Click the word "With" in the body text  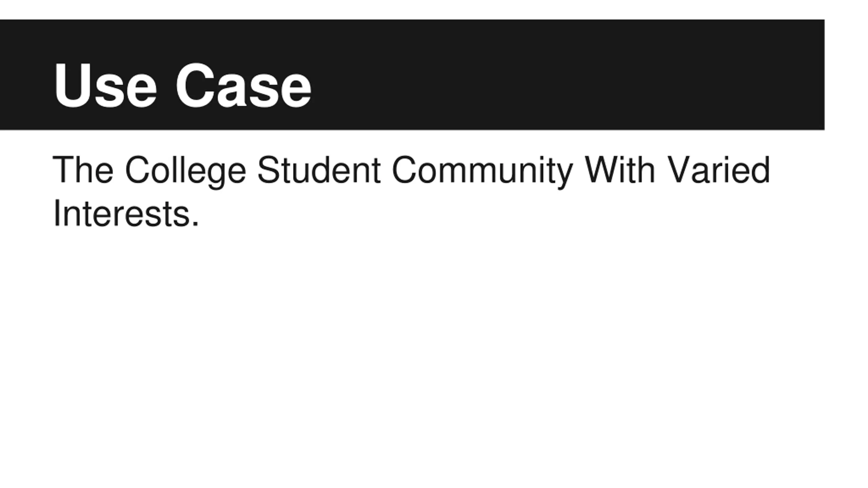click(620, 170)
